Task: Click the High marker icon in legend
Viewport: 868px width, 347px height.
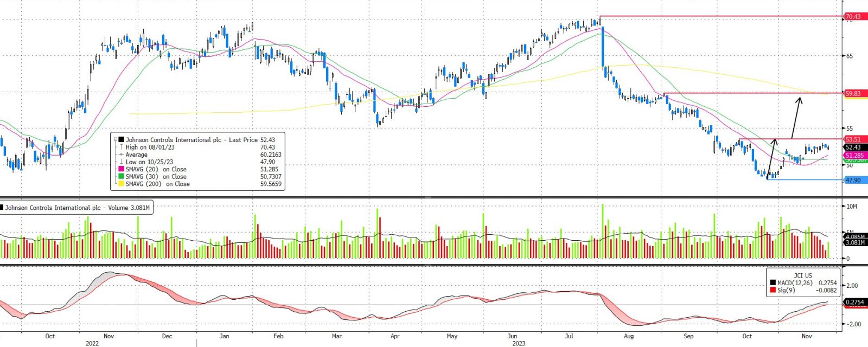Action: pyautogui.click(x=122, y=147)
